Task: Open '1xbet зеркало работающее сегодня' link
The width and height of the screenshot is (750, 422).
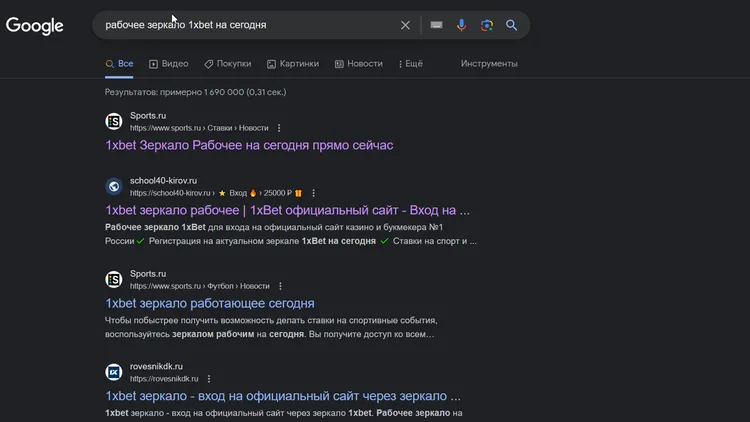Action: [x=210, y=303]
